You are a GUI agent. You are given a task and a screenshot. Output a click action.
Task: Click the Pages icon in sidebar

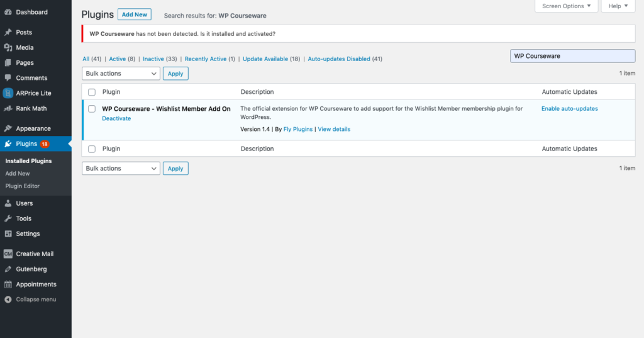tap(8, 62)
